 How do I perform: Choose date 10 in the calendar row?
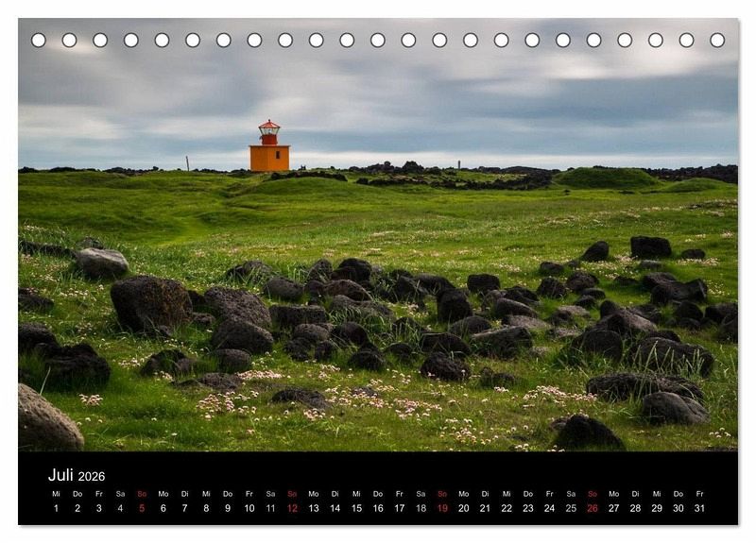point(249,508)
